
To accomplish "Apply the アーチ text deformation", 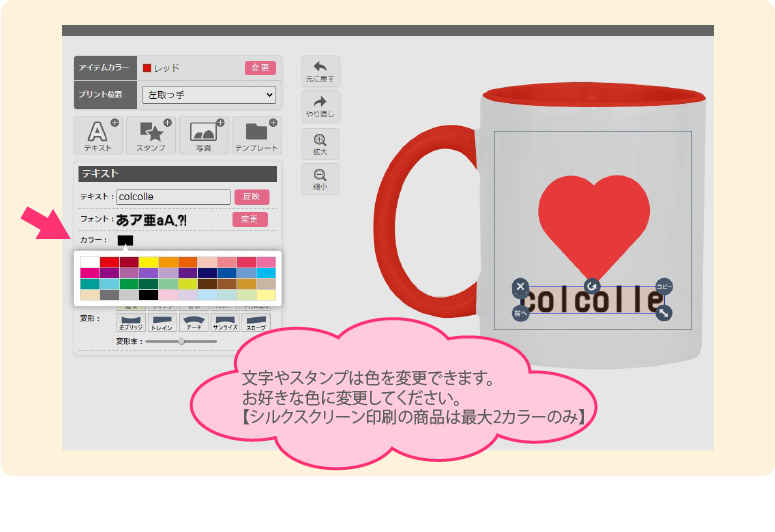I will [194, 322].
